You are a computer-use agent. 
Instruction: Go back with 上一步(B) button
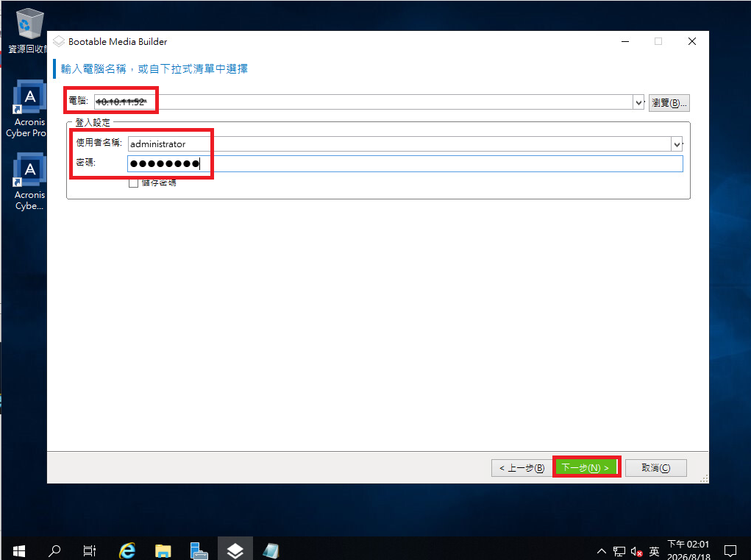[x=522, y=468]
